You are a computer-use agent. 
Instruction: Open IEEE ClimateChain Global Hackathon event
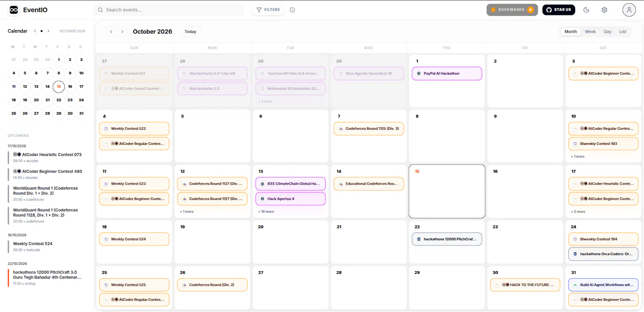[291, 184]
